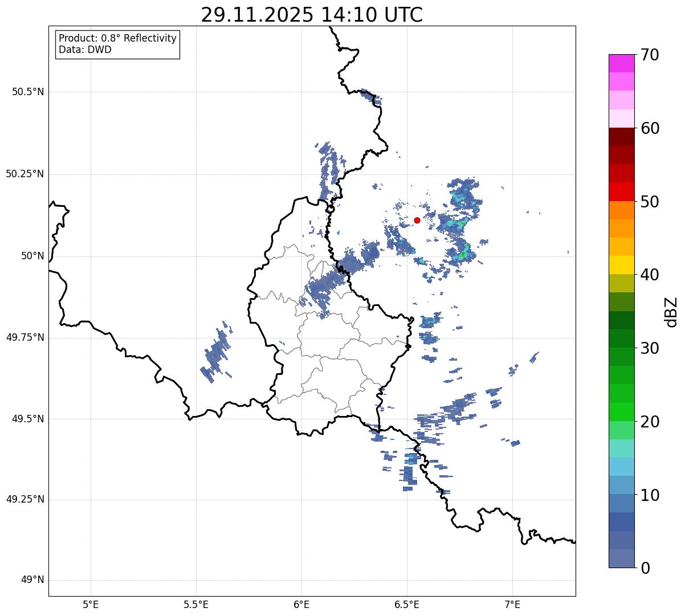
Task: Click the bright green segment just above 20
Action: point(625,411)
